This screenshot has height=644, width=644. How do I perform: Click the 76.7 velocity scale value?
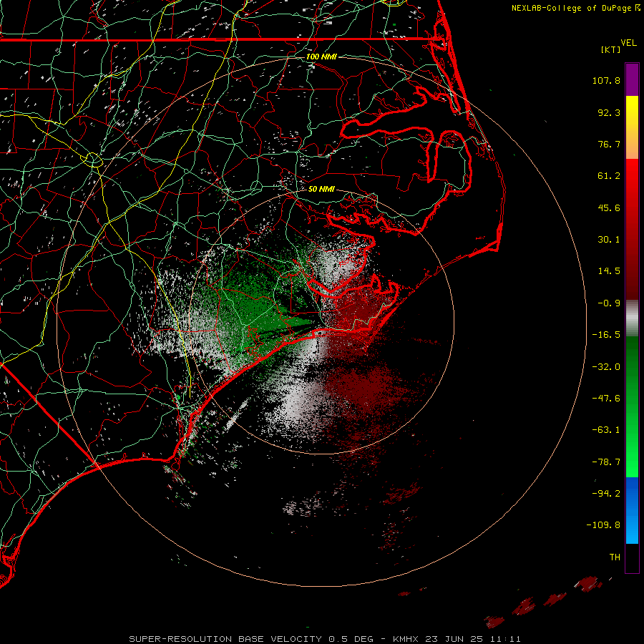(x=609, y=144)
